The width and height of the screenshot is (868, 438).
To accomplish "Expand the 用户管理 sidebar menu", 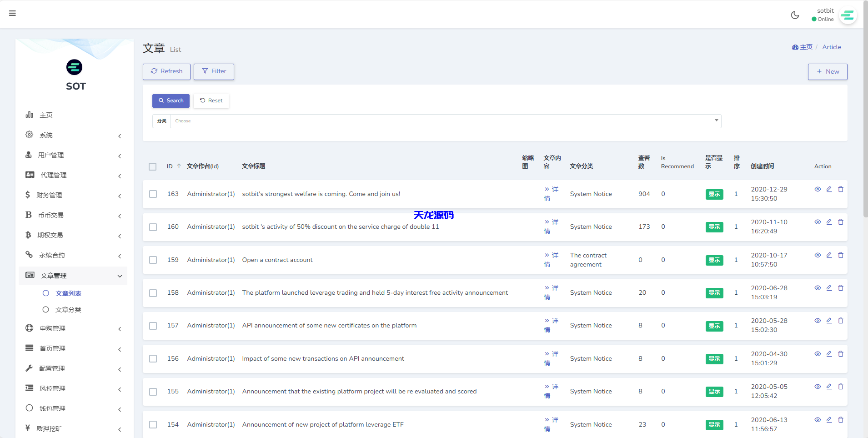I will pyautogui.click(x=73, y=155).
